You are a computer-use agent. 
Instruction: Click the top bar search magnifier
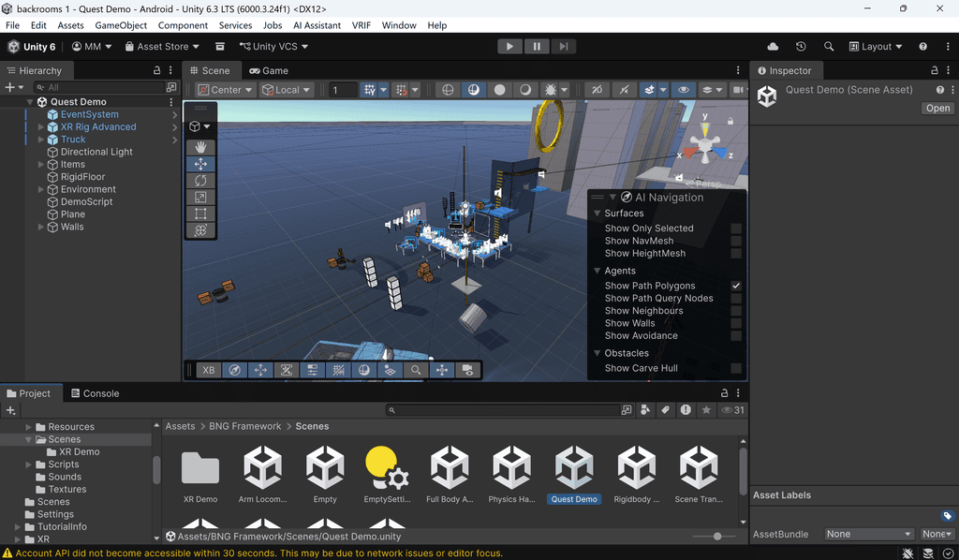(829, 47)
